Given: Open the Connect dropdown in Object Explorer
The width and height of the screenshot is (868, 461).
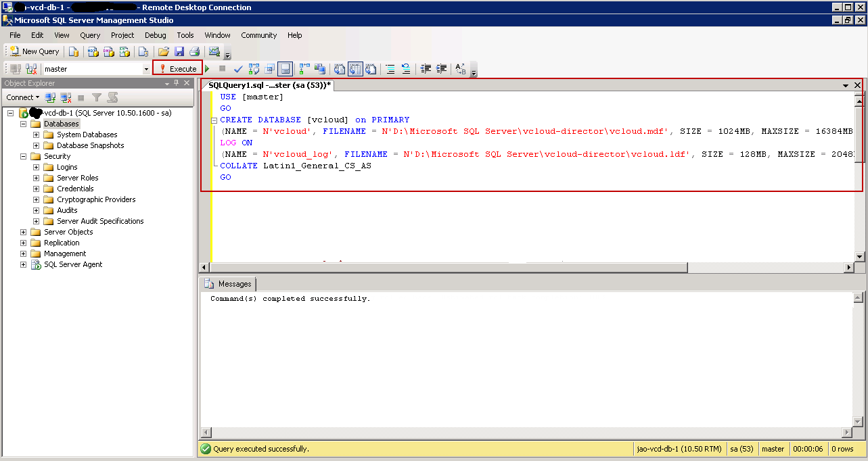Looking at the screenshot, I should [x=21, y=97].
